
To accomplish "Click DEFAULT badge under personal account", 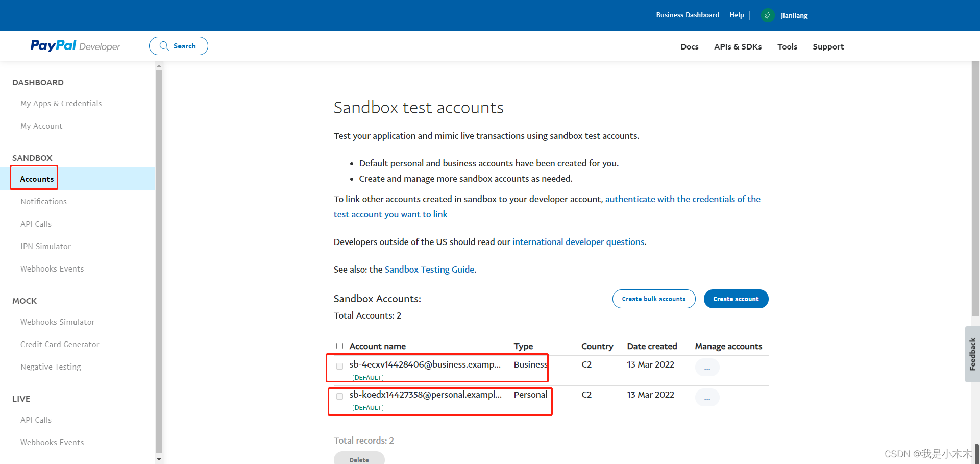I will (368, 408).
